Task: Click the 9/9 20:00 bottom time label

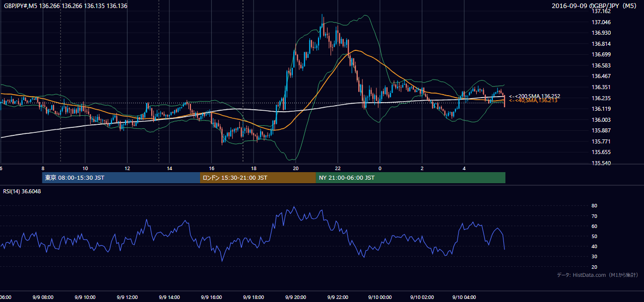Action: (295, 297)
